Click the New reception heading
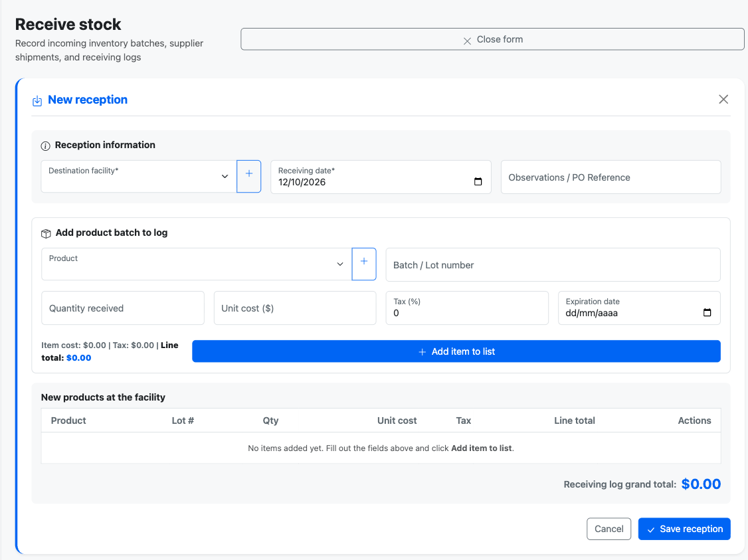The image size is (748, 560). coord(88,100)
